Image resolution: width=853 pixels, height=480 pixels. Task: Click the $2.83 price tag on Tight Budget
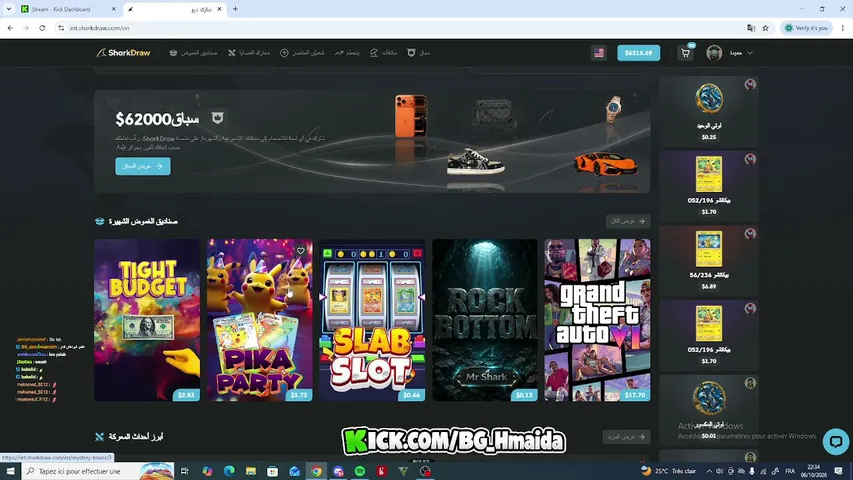click(x=186, y=395)
